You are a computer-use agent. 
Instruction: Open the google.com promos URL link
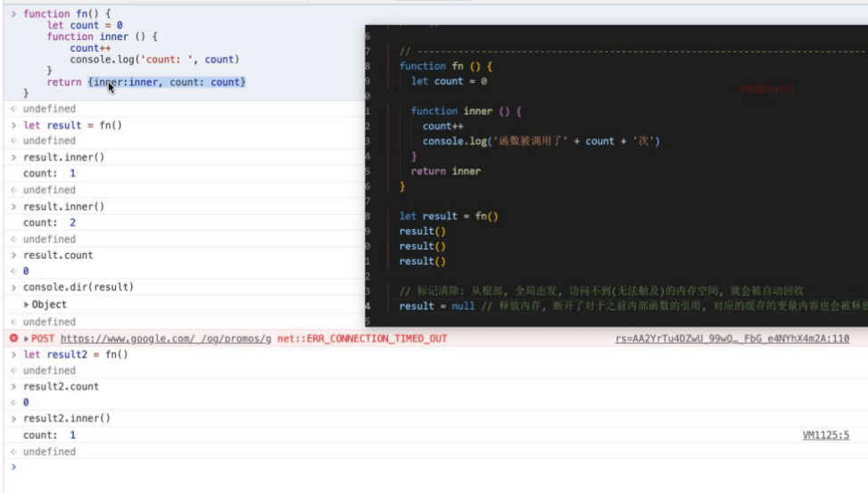pyautogui.click(x=166, y=339)
